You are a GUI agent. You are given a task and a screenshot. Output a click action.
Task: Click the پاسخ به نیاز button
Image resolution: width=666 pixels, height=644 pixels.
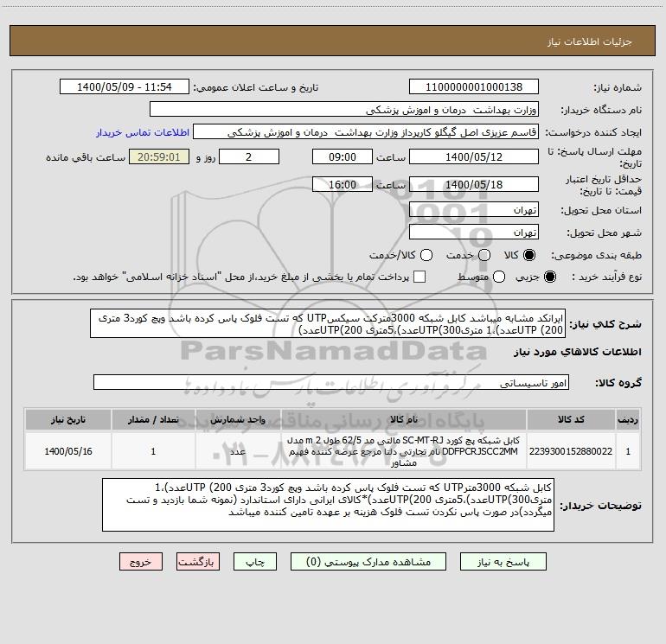[503, 562]
